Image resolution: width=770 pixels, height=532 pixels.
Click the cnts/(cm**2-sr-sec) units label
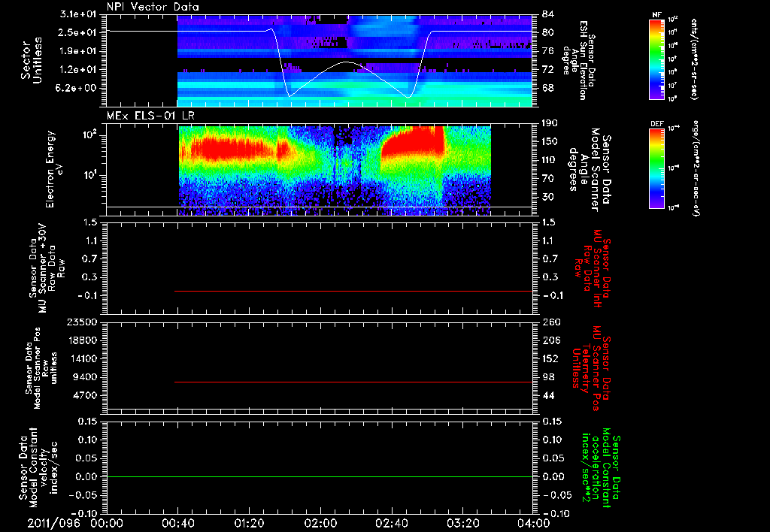694,59
